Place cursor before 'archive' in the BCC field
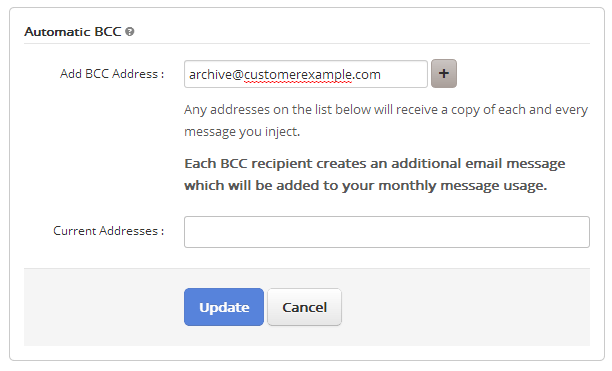This screenshot has height=371, width=612. click(x=189, y=74)
